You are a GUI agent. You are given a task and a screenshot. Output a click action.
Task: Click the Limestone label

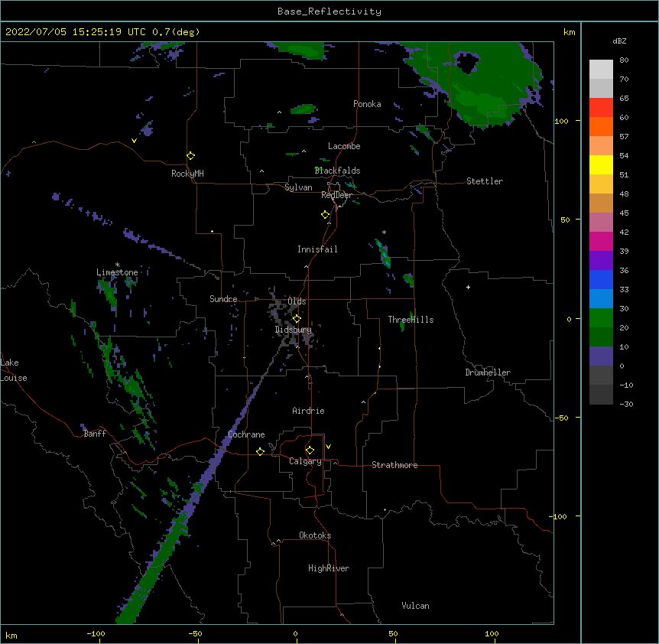117,272
